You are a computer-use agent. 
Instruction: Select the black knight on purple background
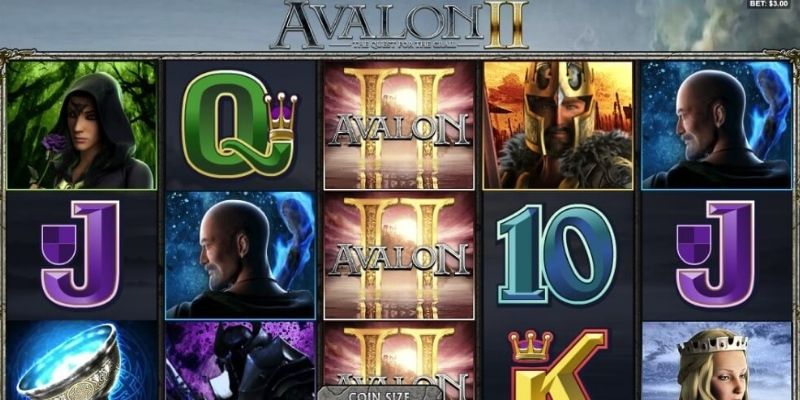click(x=240, y=360)
